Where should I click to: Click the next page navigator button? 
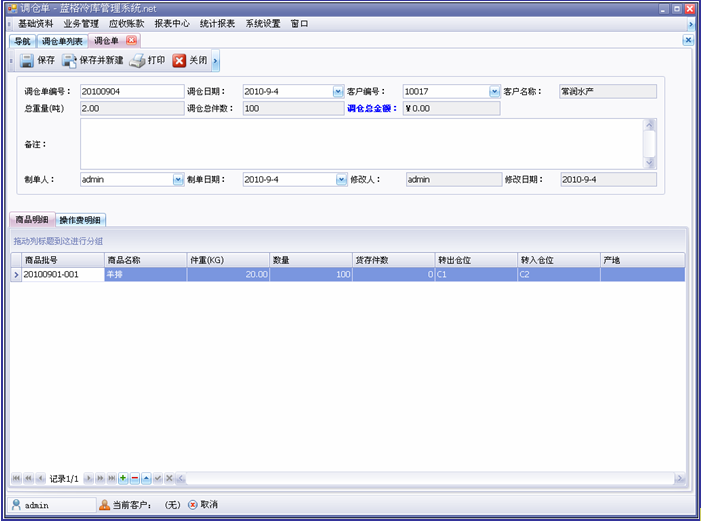pyautogui.click(x=100, y=479)
